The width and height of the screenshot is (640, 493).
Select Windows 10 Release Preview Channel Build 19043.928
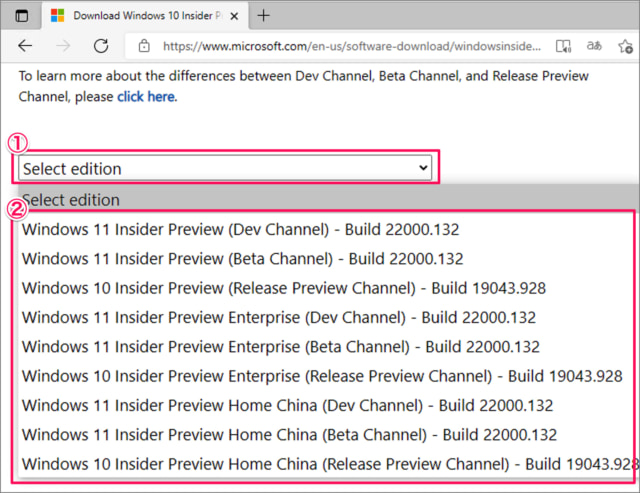tap(327, 288)
